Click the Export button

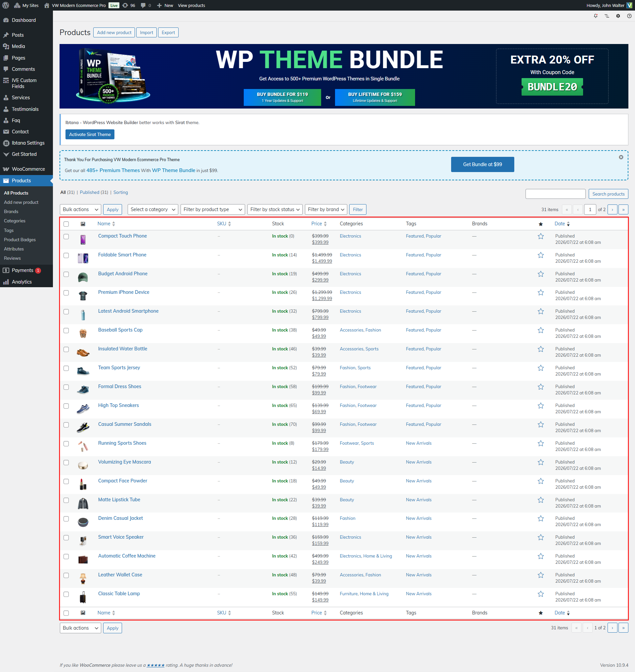pos(168,32)
